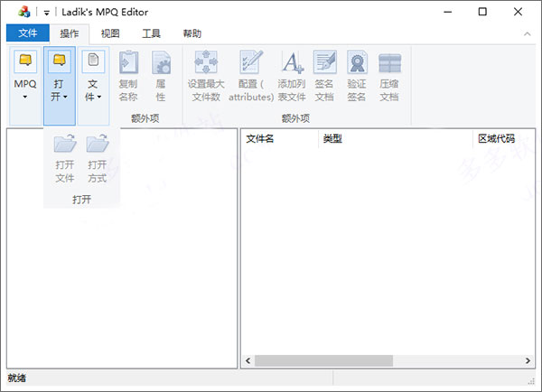Click the 属性 icon
Image resolution: width=542 pixels, height=392 pixels.
pos(161,62)
